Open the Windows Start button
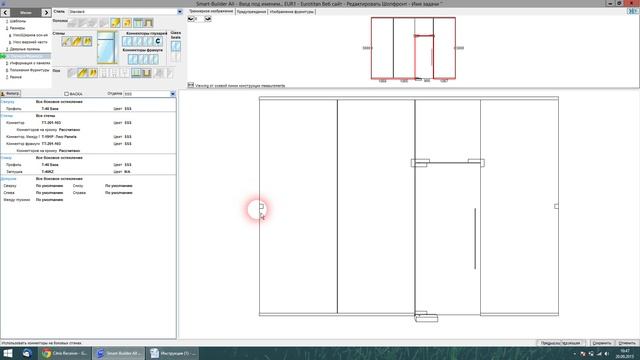 coord(7,353)
